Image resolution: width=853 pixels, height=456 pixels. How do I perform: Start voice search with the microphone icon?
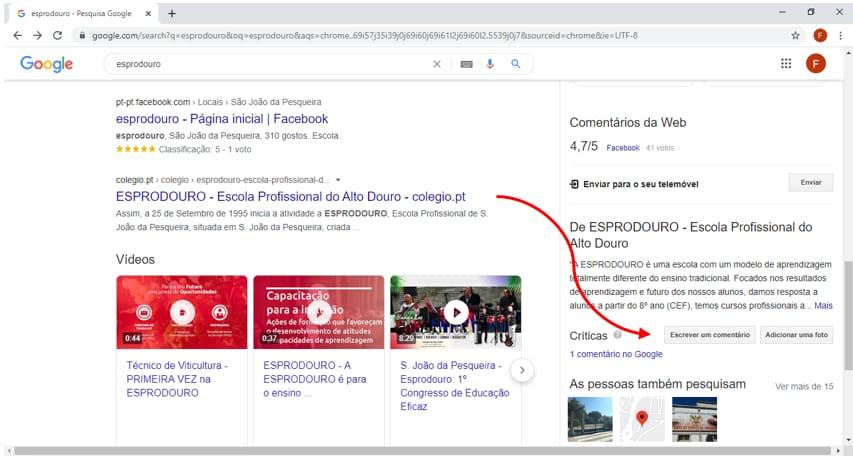(490, 64)
